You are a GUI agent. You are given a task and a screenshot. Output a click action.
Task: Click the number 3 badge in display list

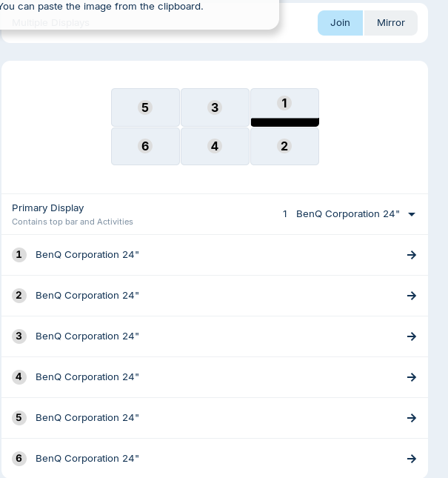tap(19, 336)
